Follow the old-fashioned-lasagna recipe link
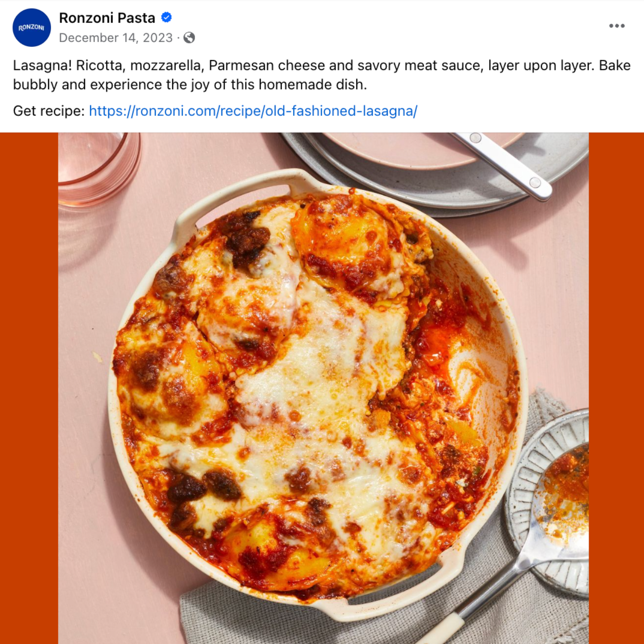This screenshot has height=644, width=644. (253, 111)
